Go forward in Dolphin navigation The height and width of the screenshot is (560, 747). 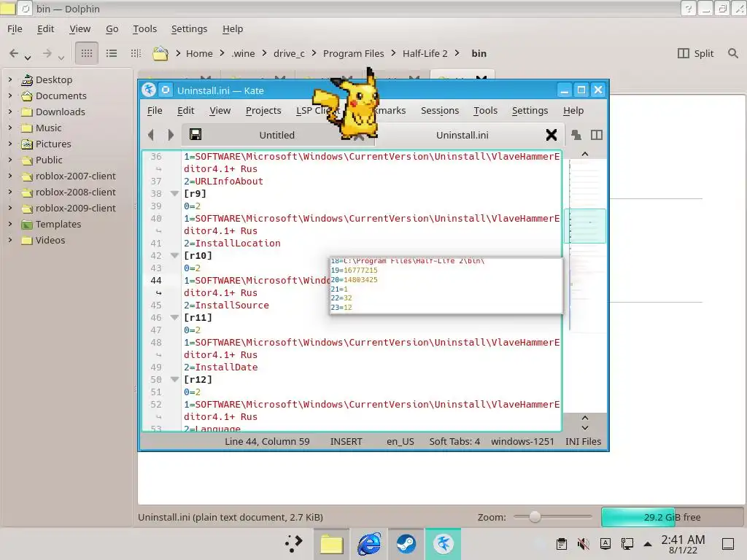pos(47,53)
